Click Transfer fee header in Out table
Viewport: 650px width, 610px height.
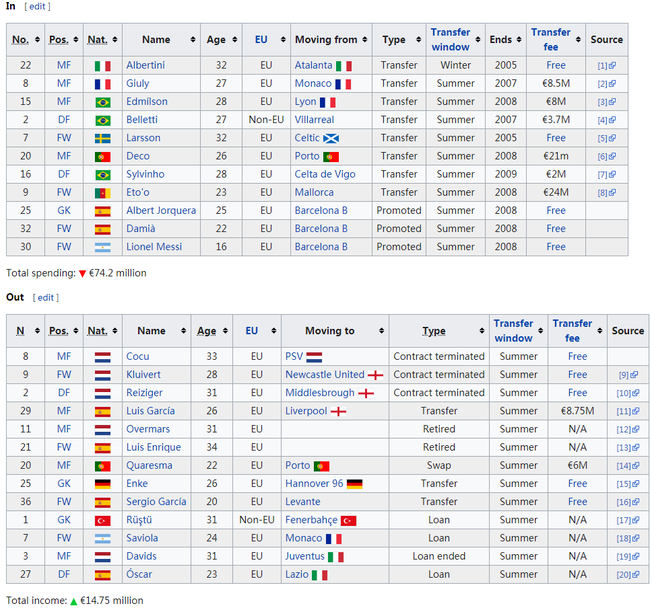point(572,331)
